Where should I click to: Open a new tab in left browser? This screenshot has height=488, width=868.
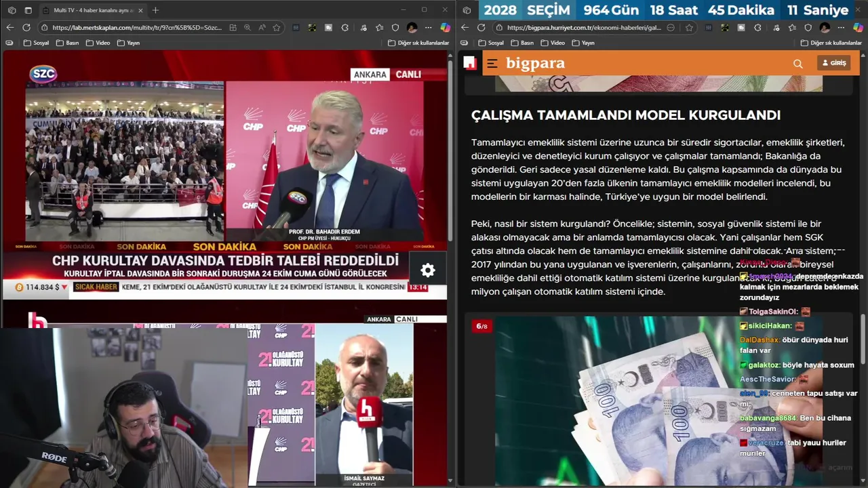click(155, 10)
